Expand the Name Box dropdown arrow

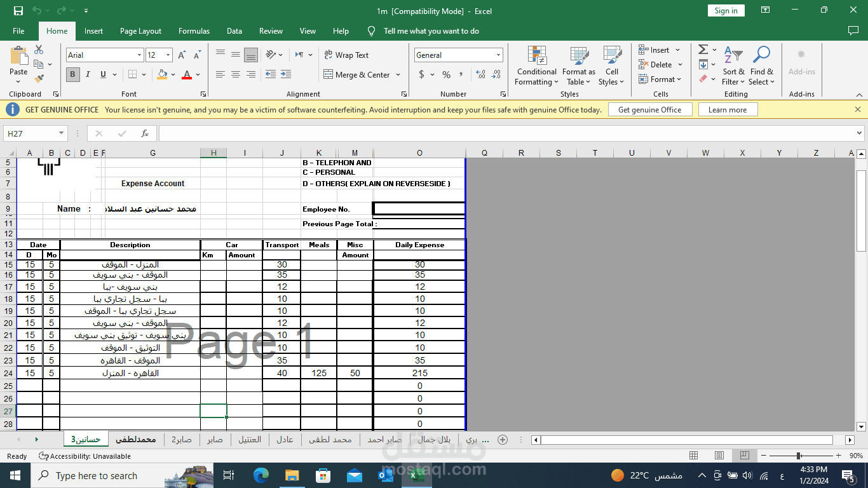62,133
